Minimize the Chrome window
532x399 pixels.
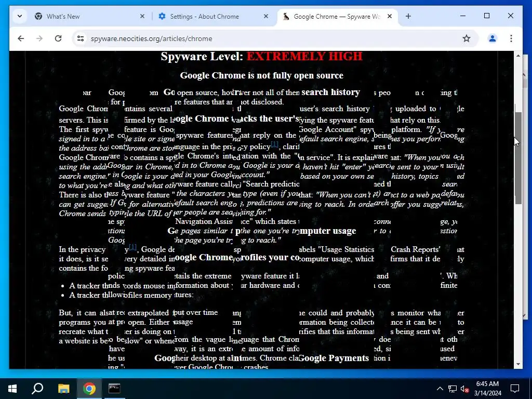pyautogui.click(x=463, y=16)
